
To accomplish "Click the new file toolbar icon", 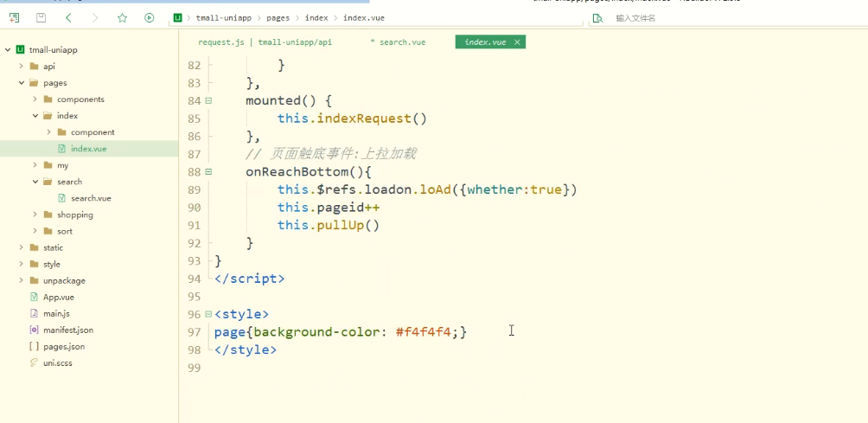I will [x=15, y=17].
